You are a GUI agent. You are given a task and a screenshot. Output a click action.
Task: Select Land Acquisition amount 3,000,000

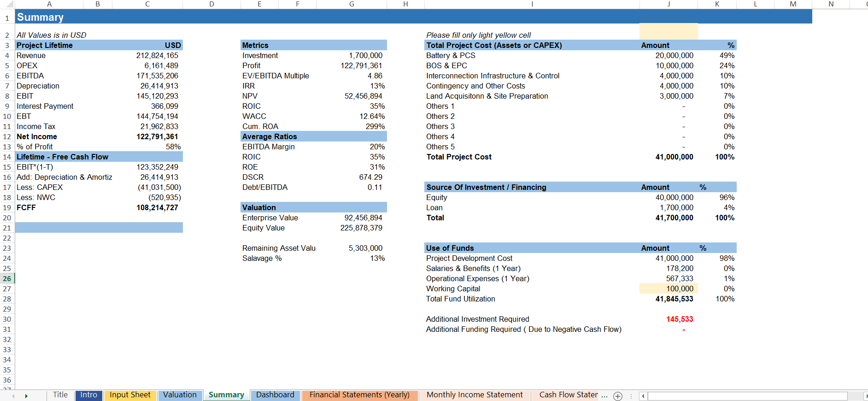point(676,96)
